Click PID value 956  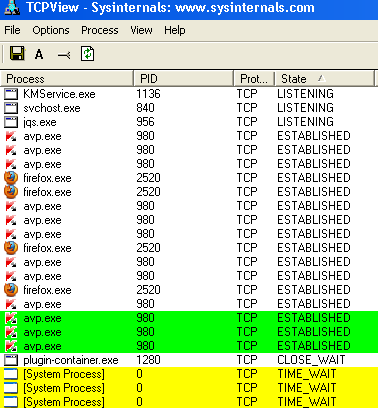[x=145, y=122]
